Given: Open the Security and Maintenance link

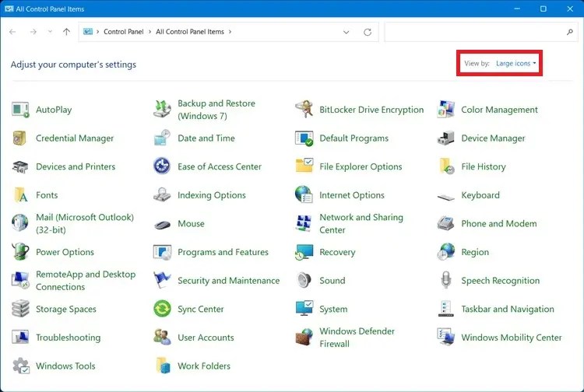Looking at the screenshot, I should (x=228, y=281).
